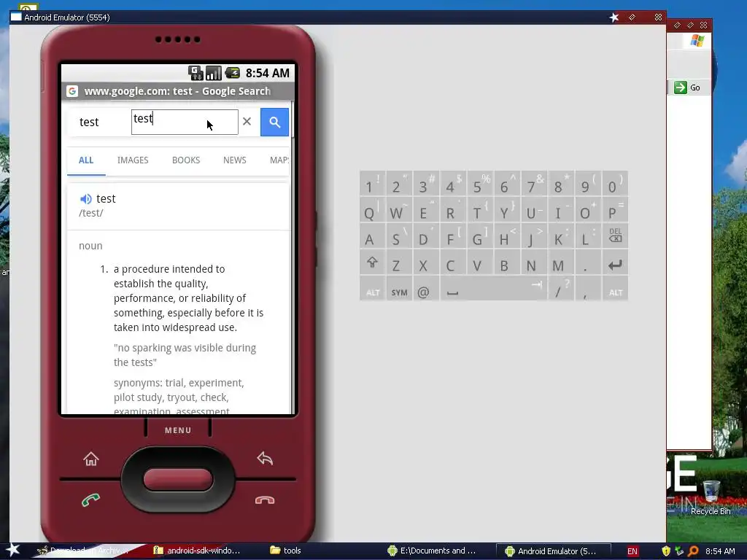
Task: Tap the Google favicon in browser title
Action: pyautogui.click(x=72, y=91)
